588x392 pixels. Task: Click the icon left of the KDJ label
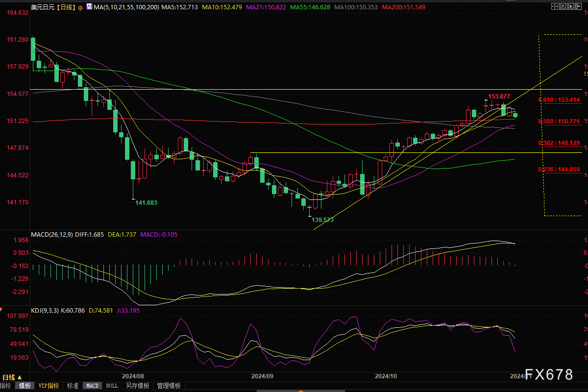pyautogui.click(x=1, y=310)
